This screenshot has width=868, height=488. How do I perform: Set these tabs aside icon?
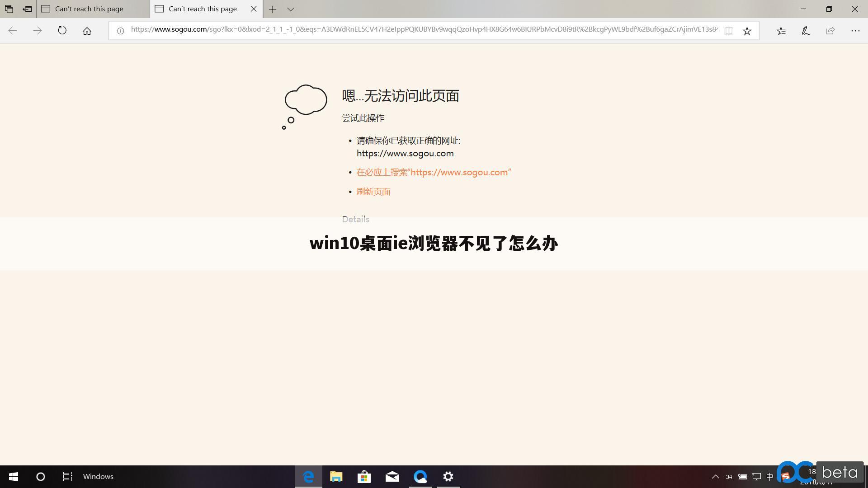[27, 9]
